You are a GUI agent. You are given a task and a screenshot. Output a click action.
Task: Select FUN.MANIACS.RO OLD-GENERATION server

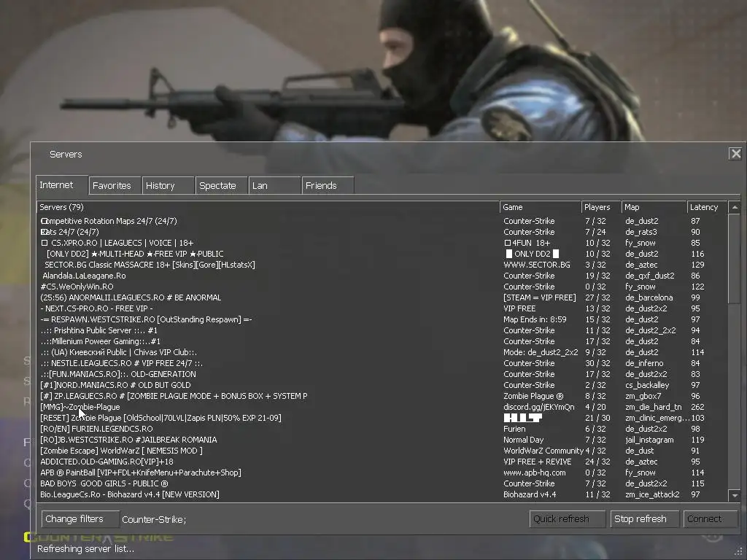point(382,374)
